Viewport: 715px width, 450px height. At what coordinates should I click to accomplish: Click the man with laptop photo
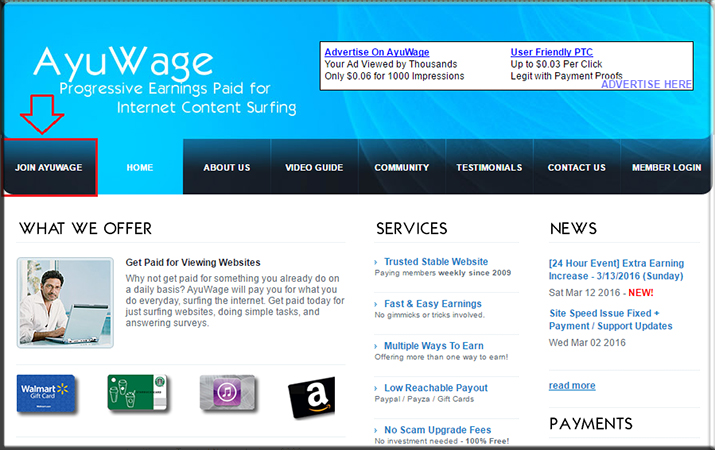(65, 303)
